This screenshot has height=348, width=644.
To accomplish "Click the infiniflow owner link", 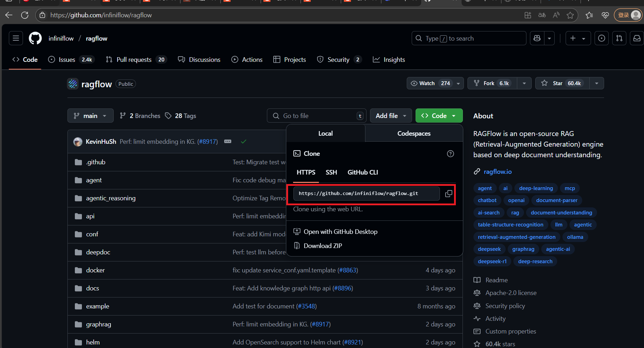I will [61, 39].
